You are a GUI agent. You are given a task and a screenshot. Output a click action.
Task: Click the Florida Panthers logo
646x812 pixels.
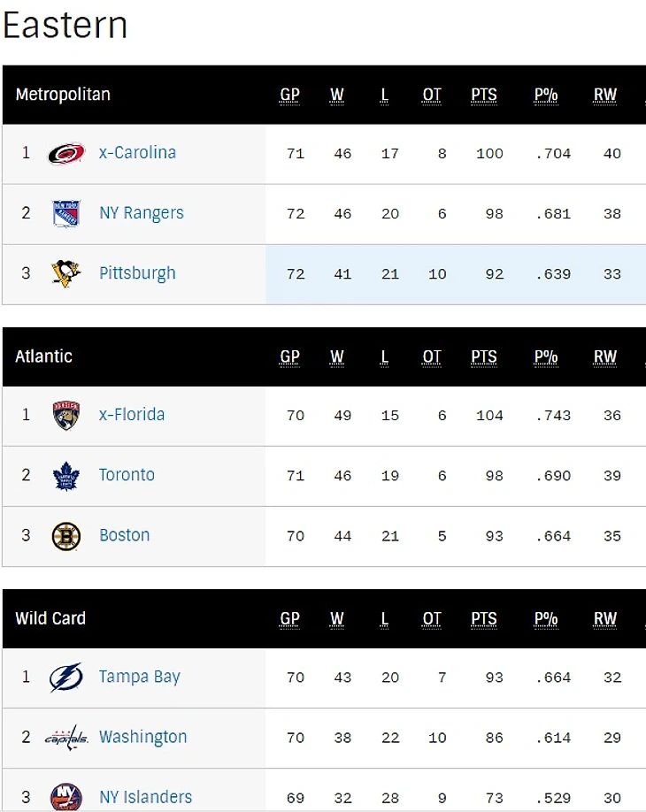click(x=65, y=415)
